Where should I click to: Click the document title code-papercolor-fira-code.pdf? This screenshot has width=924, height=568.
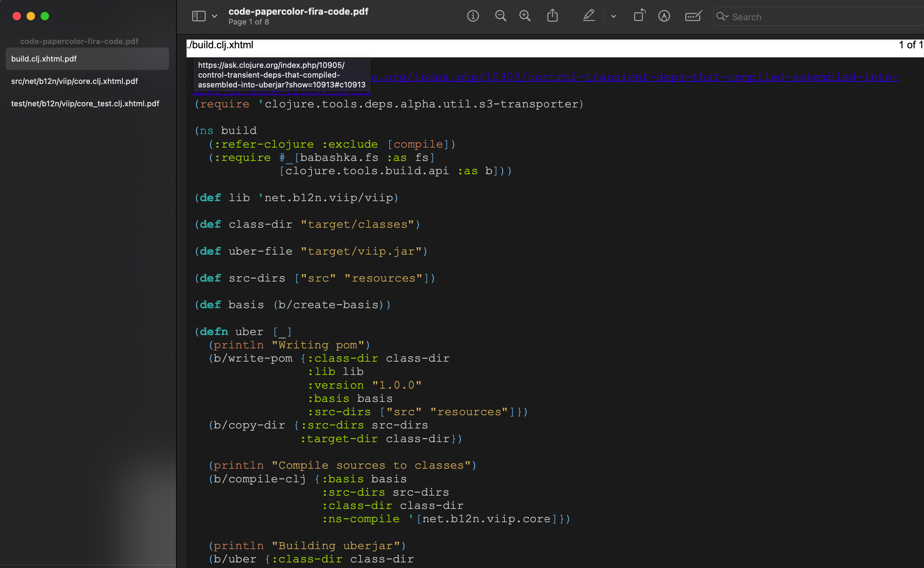tap(299, 12)
